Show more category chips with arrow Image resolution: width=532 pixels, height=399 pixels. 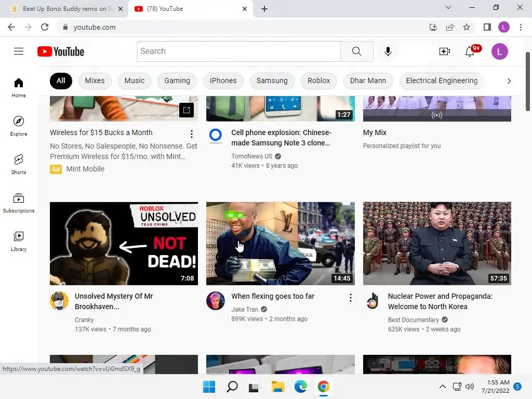click(x=509, y=81)
